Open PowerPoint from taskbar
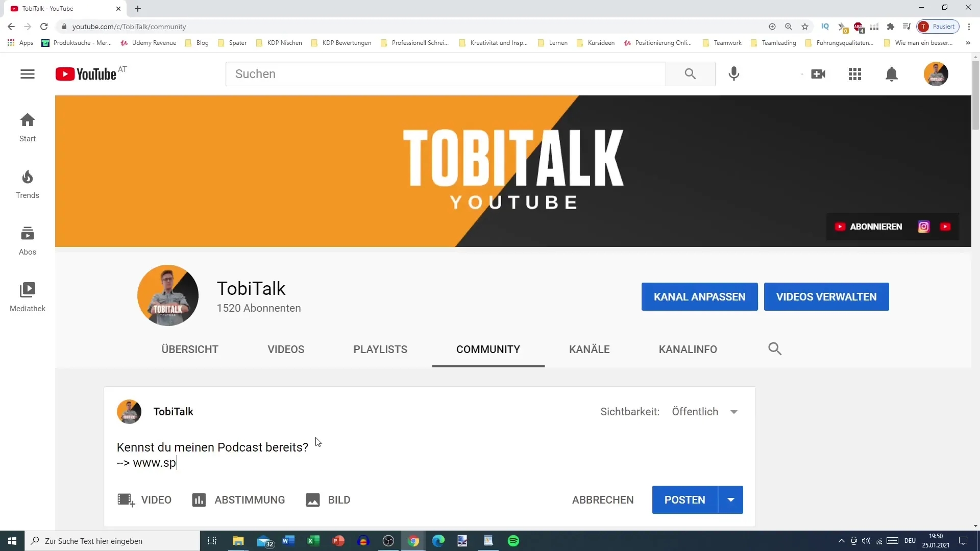Image resolution: width=980 pixels, height=551 pixels. click(338, 541)
